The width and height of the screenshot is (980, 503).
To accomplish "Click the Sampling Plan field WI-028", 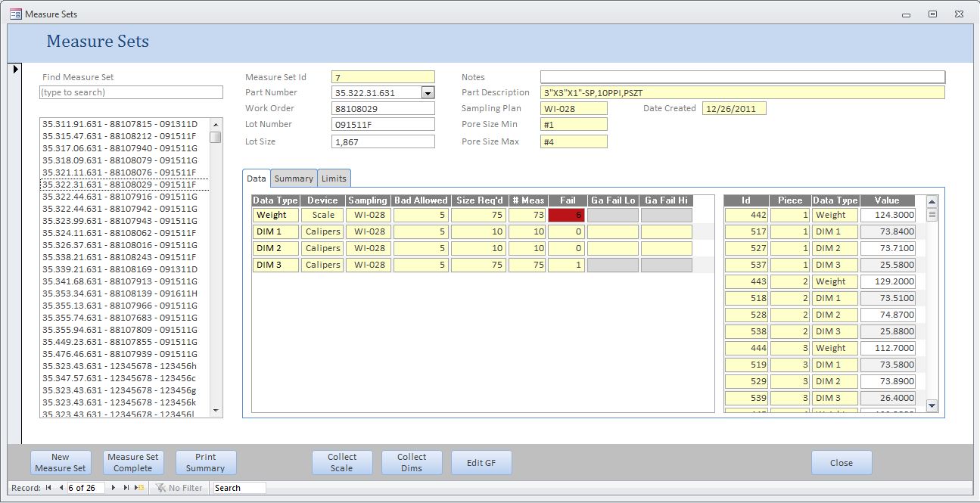I will (x=574, y=108).
